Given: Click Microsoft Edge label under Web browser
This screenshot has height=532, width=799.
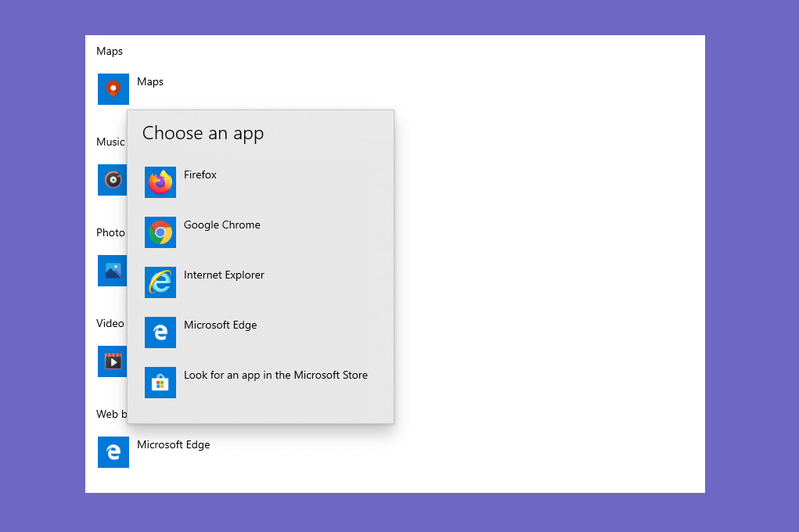Looking at the screenshot, I should tap(173, 445).
